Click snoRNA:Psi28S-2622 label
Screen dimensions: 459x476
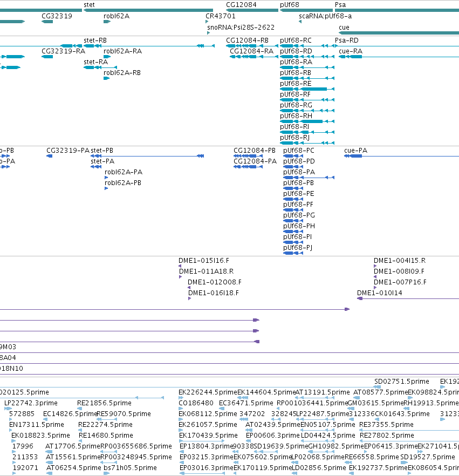coord(241,28)
